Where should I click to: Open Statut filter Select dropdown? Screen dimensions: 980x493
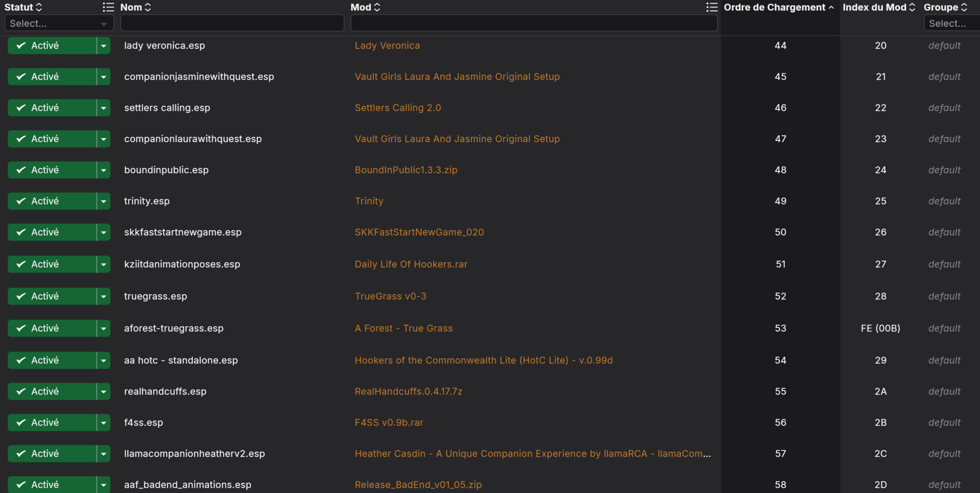(59, 23)
